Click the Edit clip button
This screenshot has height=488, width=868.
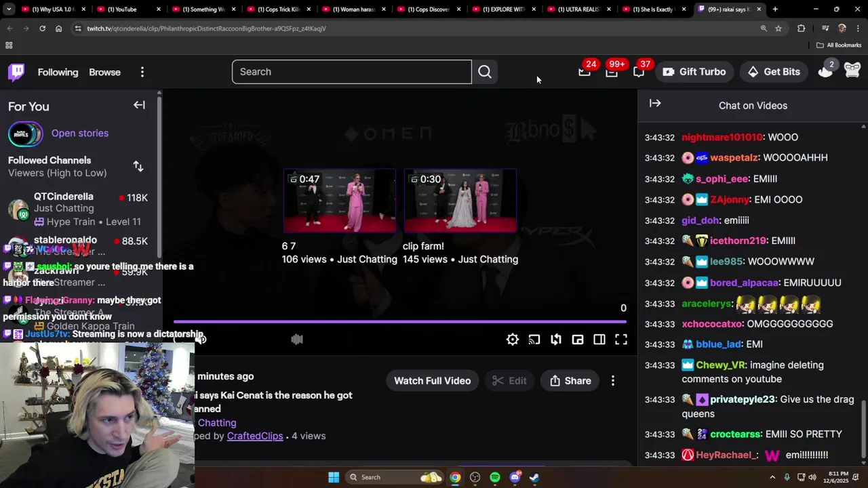point(509,381)
